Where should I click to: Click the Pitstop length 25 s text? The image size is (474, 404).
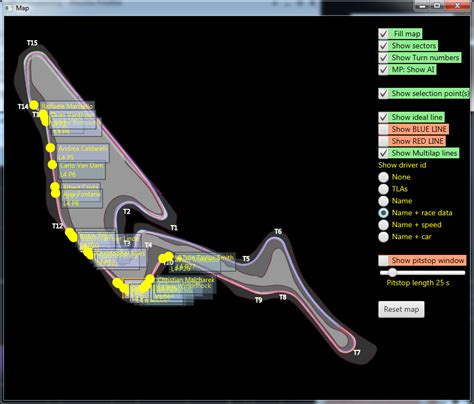pos(418,283)
